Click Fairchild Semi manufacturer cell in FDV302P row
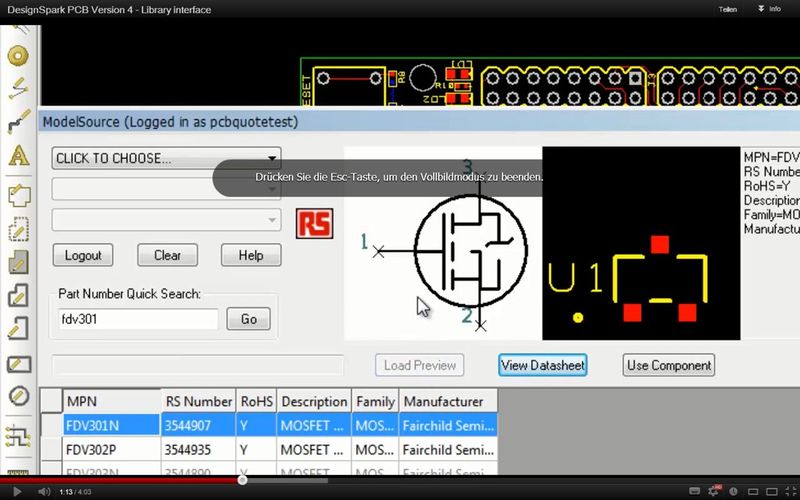This screenshot has height=500, width=800. pos(448,449)
